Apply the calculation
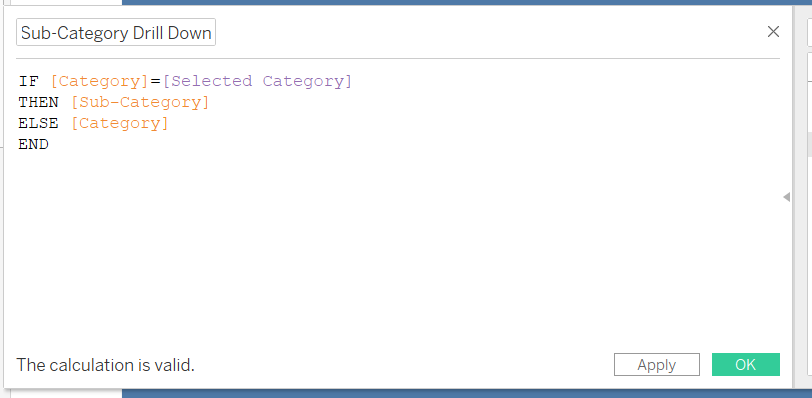This screenshot has width=812, height=398. pos(657,365)
